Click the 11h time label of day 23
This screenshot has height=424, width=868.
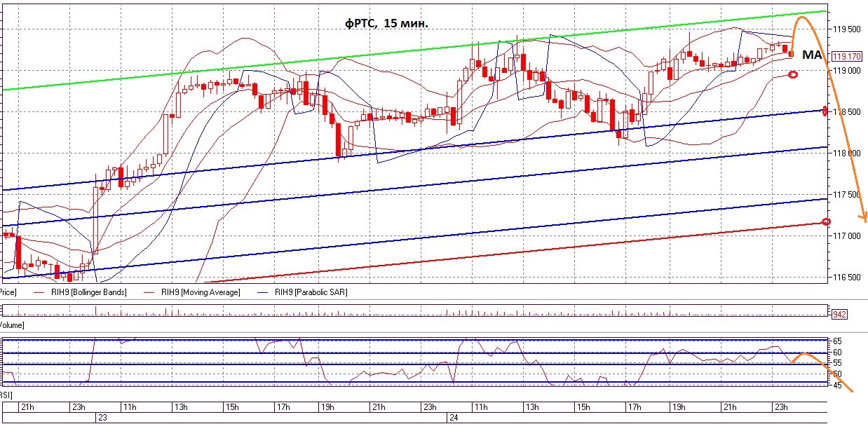point(130,407)
